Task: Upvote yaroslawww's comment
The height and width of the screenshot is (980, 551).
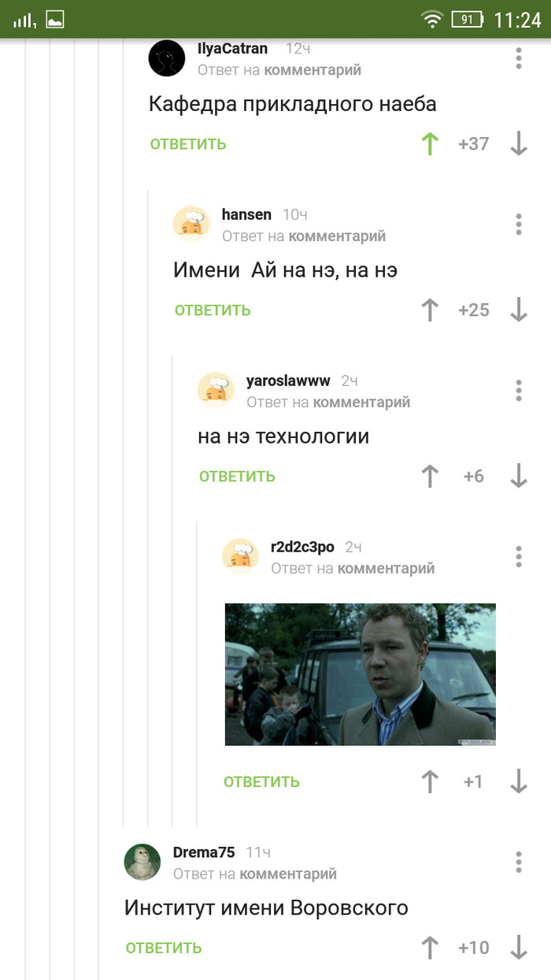Action: [x=430, y=476]
